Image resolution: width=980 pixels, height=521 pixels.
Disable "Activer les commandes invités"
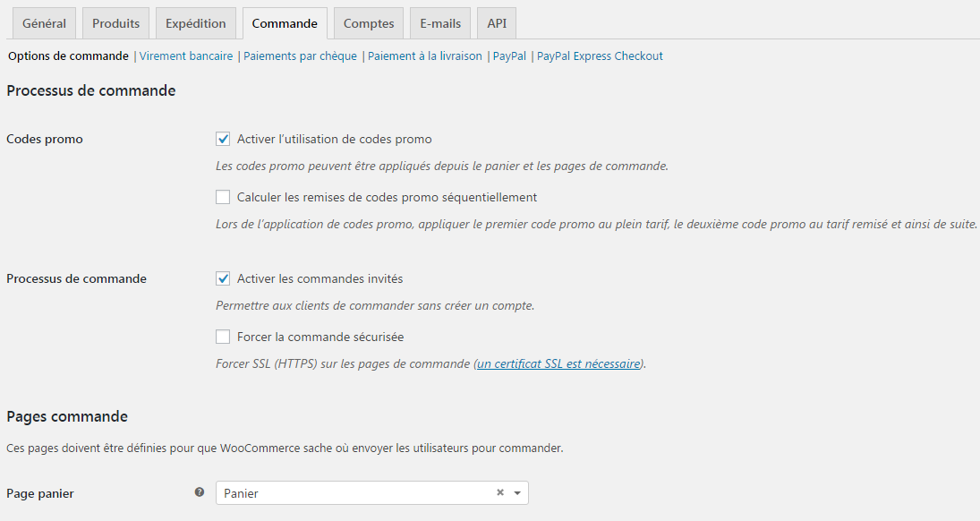(x=223, y=278)
